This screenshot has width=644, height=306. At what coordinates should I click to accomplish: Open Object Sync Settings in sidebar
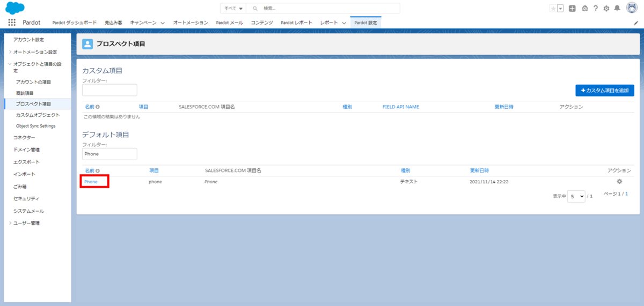[35, 126]
